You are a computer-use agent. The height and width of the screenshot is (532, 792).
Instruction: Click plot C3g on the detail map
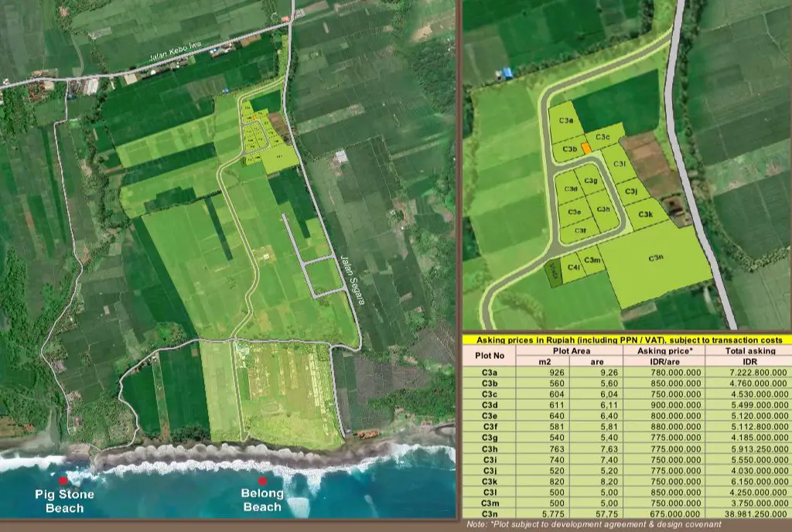pos(590,180)
